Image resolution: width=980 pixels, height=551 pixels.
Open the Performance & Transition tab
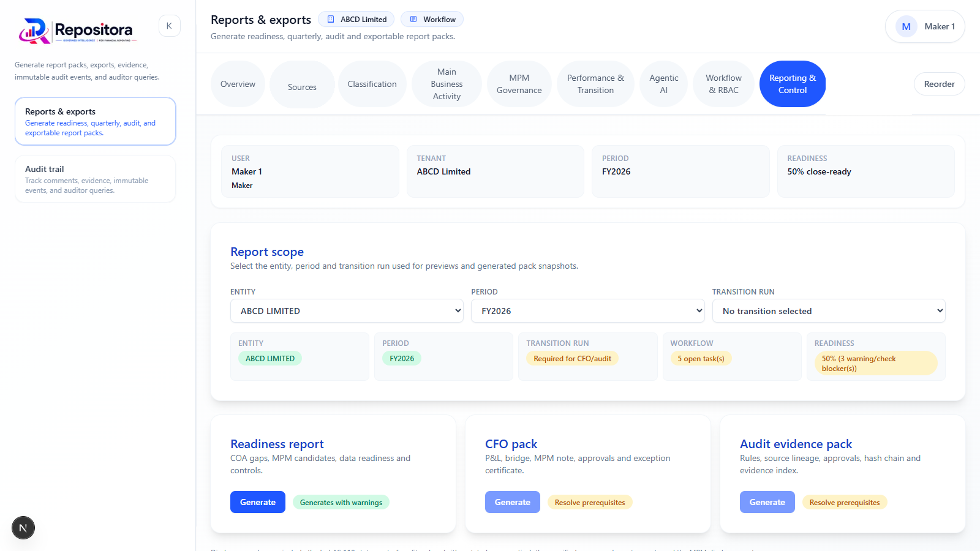tap(595, 84)
